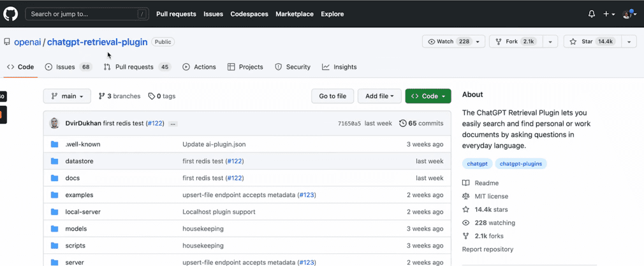644x266 pixels.
Task: Open Issues in top navigation
Action: click(x=213, y=14)
